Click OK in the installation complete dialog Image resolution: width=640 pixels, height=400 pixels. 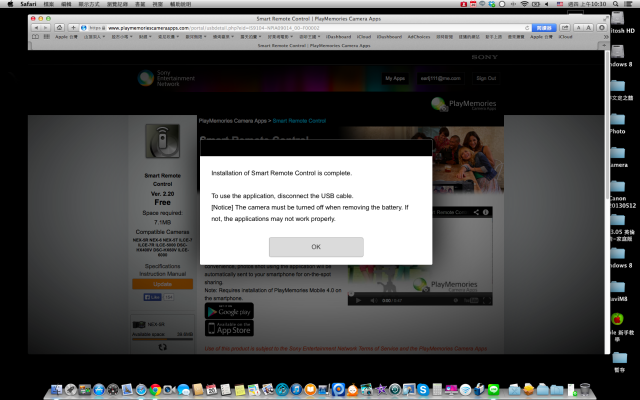tap(316, 247)
